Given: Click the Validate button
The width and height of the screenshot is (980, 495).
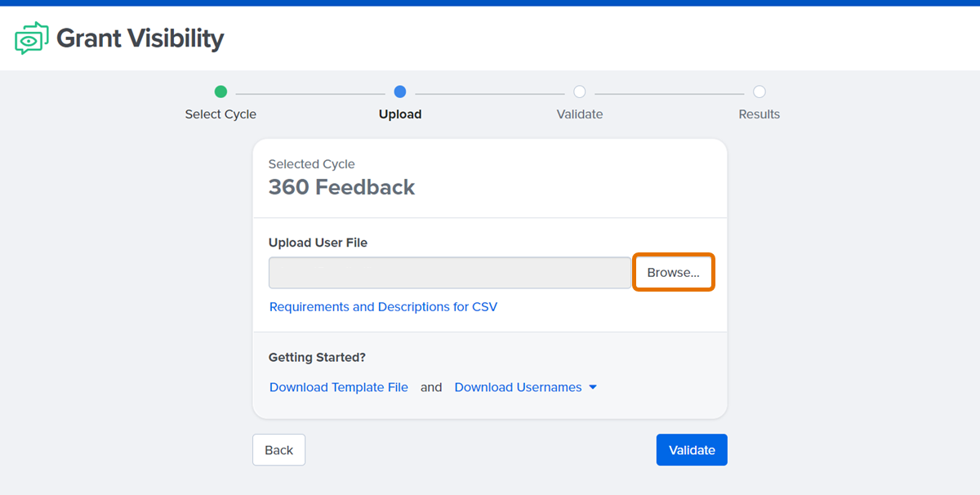Looking at the screenshot, I should (x=692, y=450).
